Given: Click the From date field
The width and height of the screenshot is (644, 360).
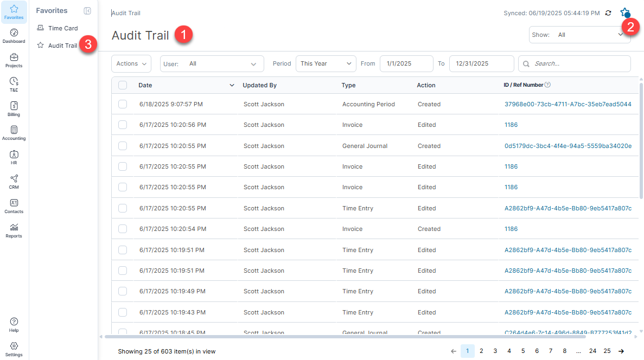Looking at the screenshot, I should [406, 63].
